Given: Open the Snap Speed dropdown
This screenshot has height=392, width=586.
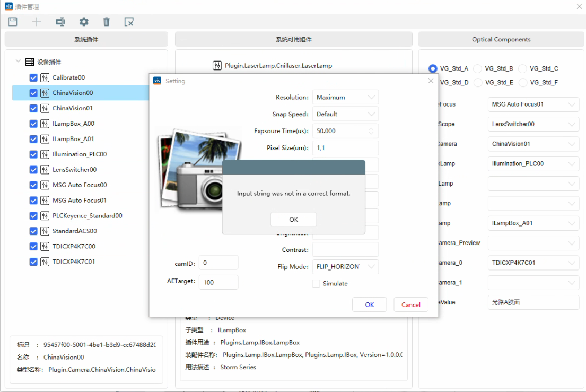Looking at the screenshot, I should [345, 114].
